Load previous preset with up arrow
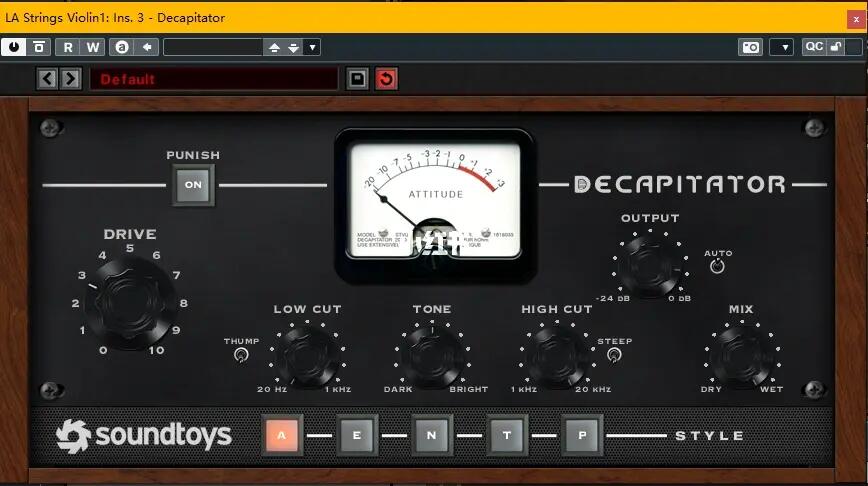 click(274, 48)
